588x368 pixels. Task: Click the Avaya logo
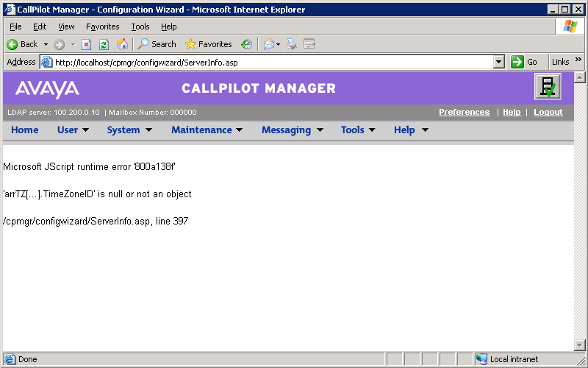point(47,88)
